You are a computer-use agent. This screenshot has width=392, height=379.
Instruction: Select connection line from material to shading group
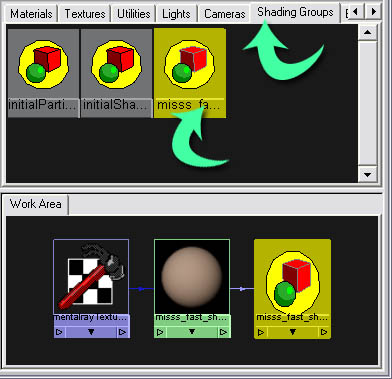pyautogui.click(x=242, y=289)
